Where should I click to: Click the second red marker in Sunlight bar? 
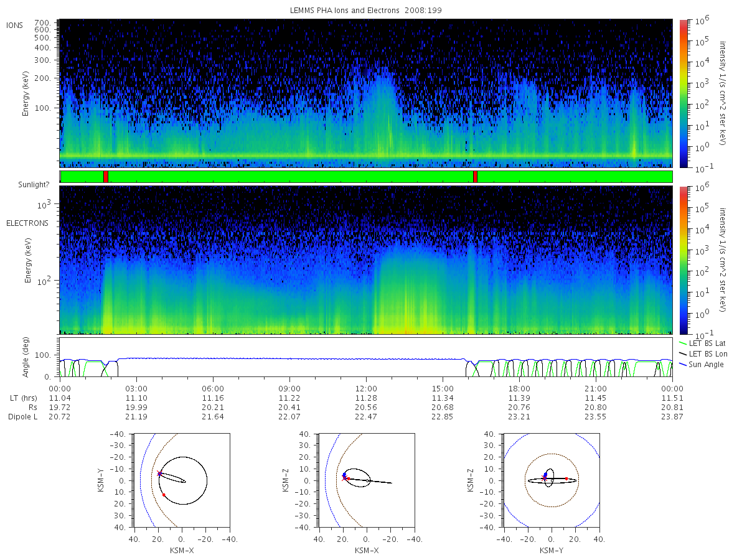475,177
